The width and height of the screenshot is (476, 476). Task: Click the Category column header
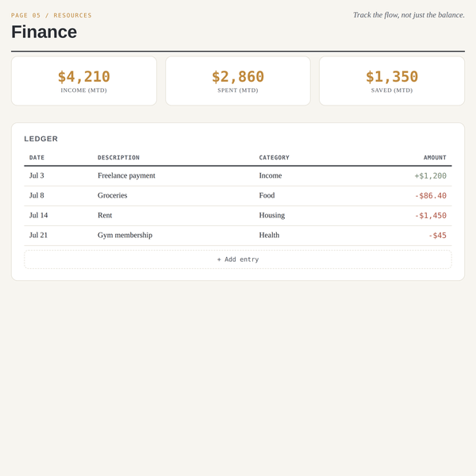(x=274, y=158)
